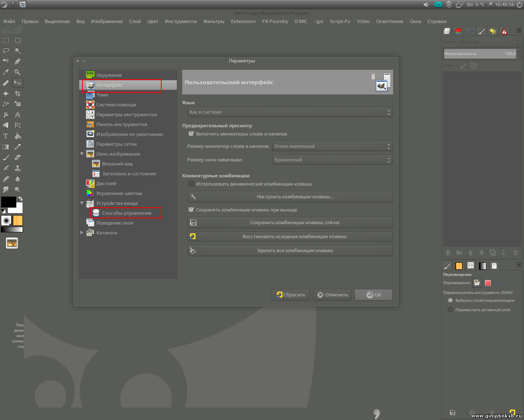Click 'Восстановить исходные комбинации клавиш' button

point(290,236)
